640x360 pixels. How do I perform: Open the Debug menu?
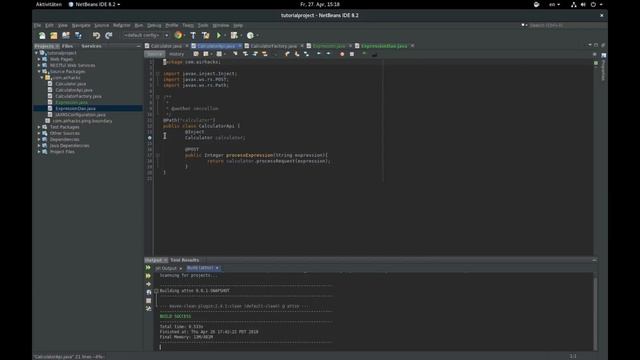coord(154,25)
